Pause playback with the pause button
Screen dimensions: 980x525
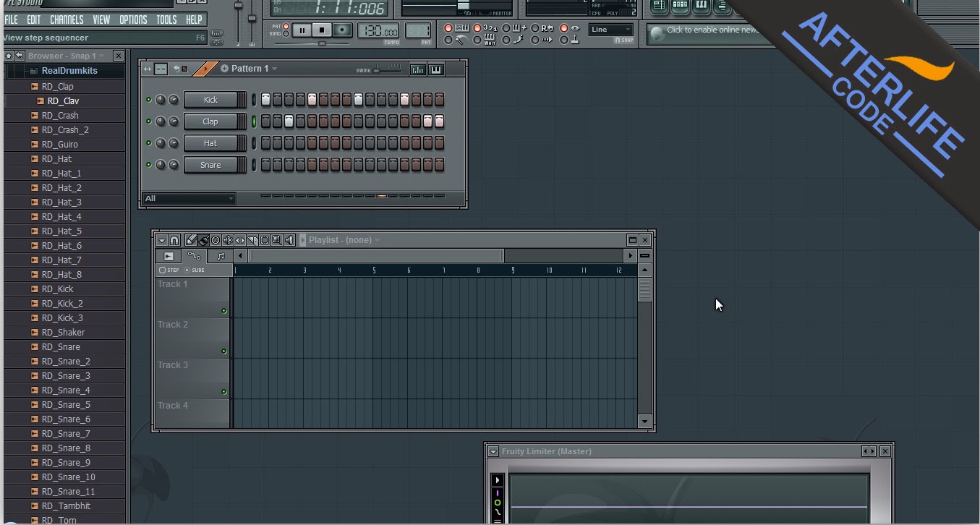302,30
